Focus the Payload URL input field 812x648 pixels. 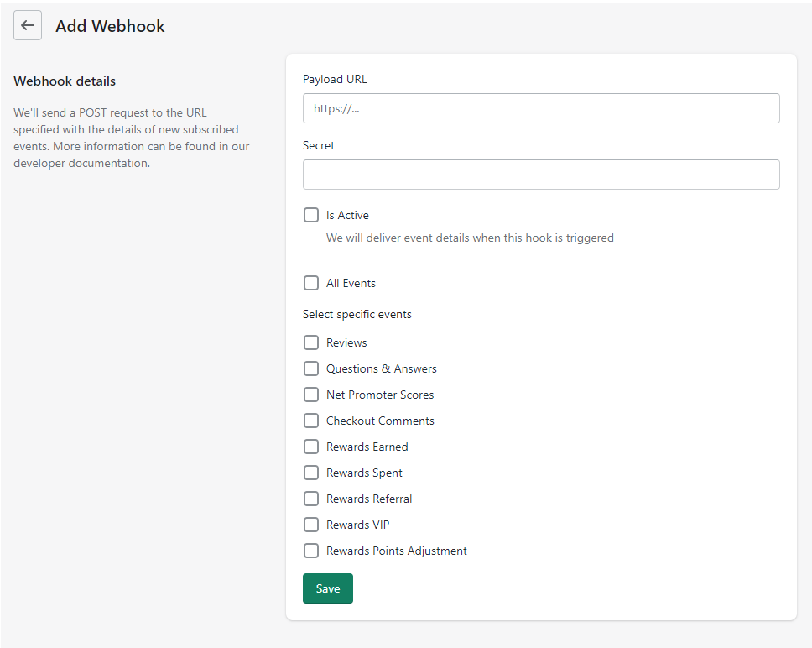tap(541, 108)
